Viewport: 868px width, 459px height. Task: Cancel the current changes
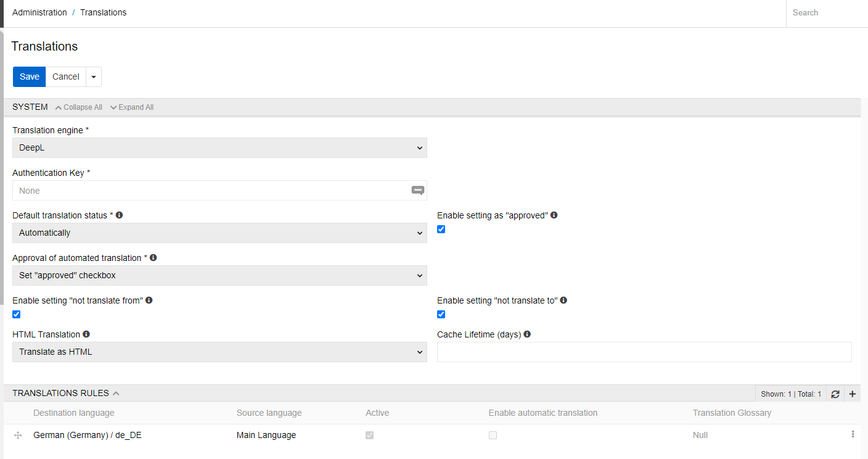[x=65, y=76]
